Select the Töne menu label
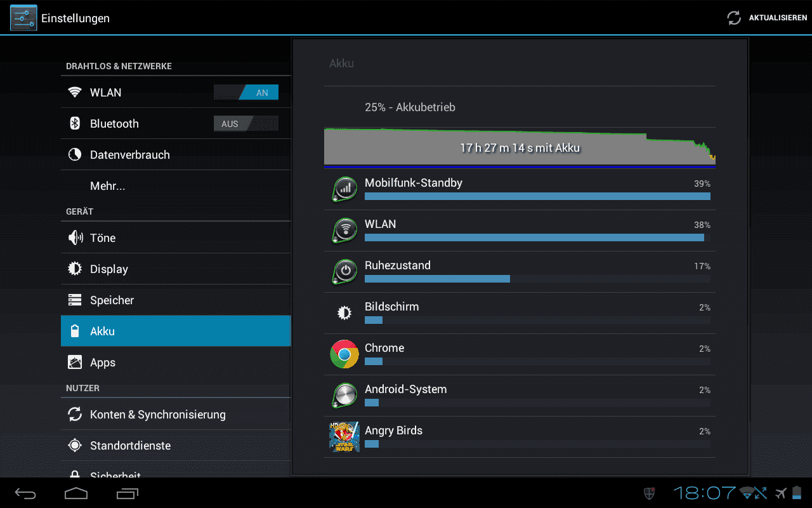 (x=103, y=238)
